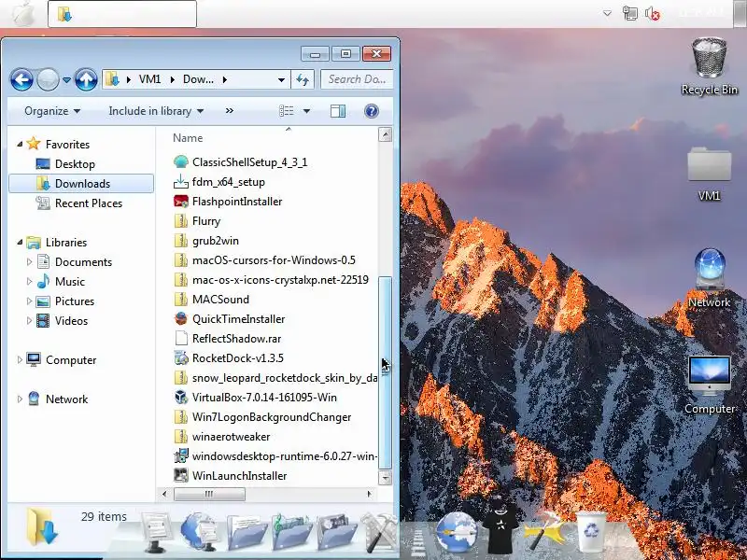Click the file list's horizontal scrollbar thumb
The height and width of the screenshot is (560, 747).
[x=209, y=494]
